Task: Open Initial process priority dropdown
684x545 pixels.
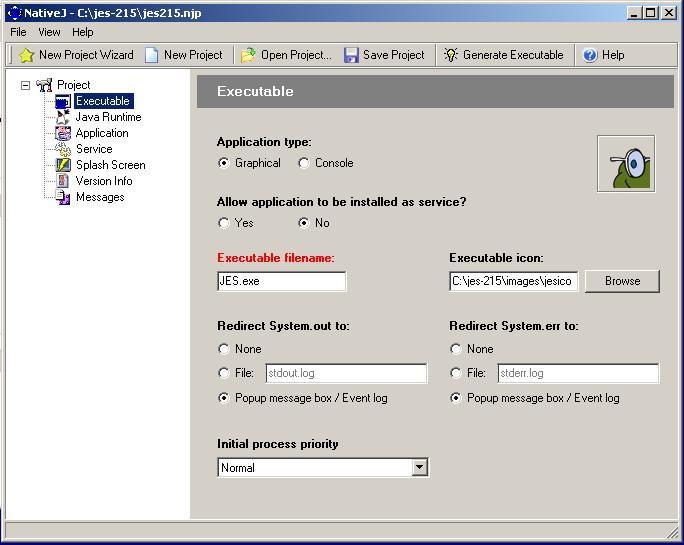Action: pyautogui.click(x=419, y=467)
